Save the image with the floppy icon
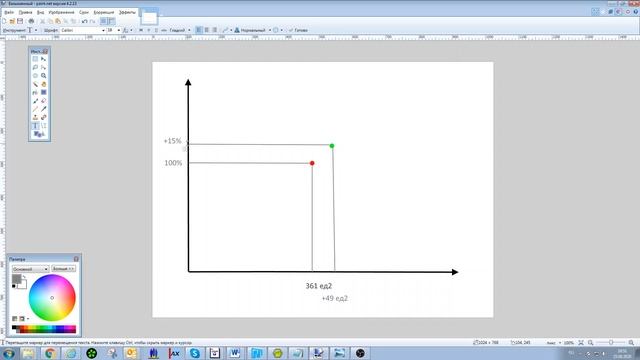The width and height of the screenshot is (640, 360). (20, 21)
